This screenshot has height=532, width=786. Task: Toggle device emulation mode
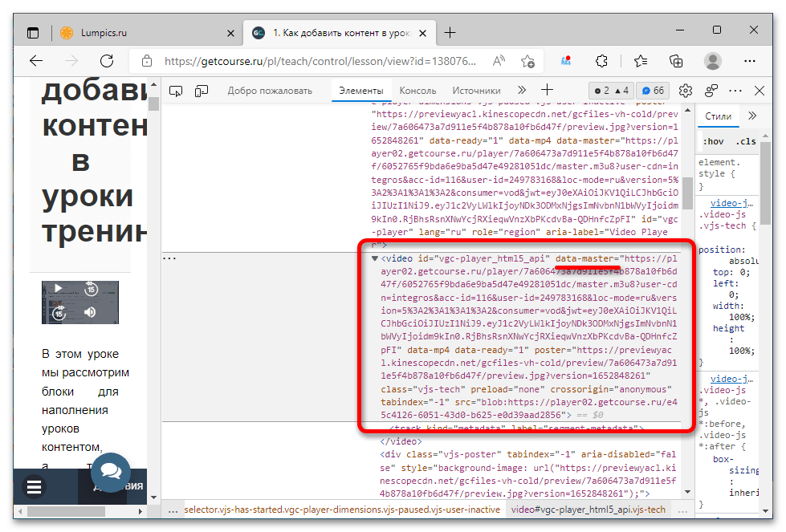(x=202, y=91)
